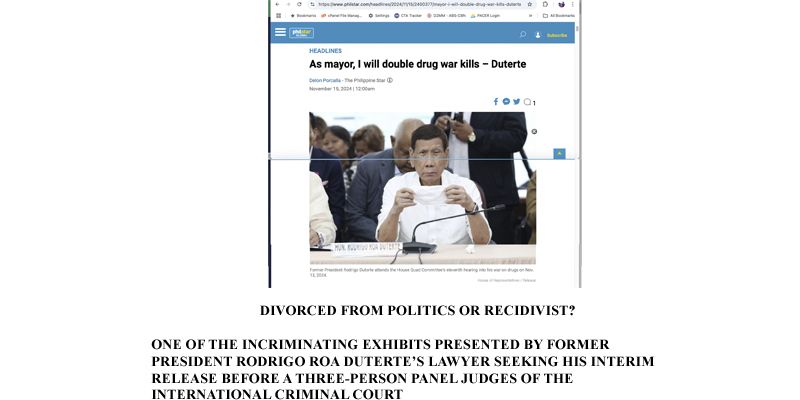Open the Philstar search magnifier

click(x=522, y=35)
